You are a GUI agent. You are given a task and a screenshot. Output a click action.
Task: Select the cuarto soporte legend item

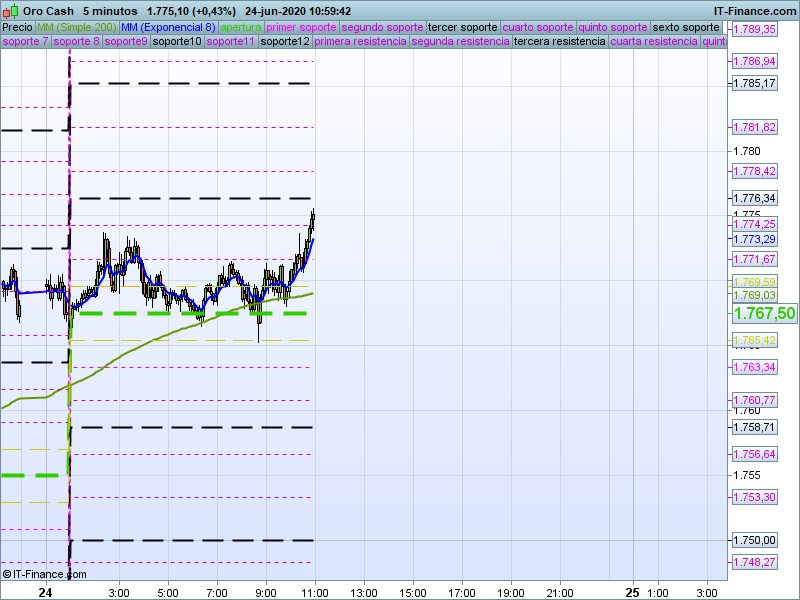538,27
